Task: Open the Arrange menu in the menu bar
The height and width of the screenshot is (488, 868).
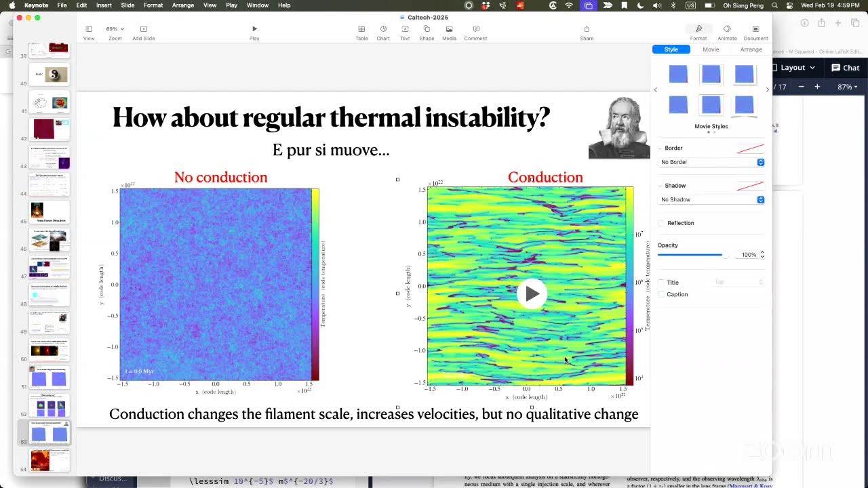Action: click(182, 5)
